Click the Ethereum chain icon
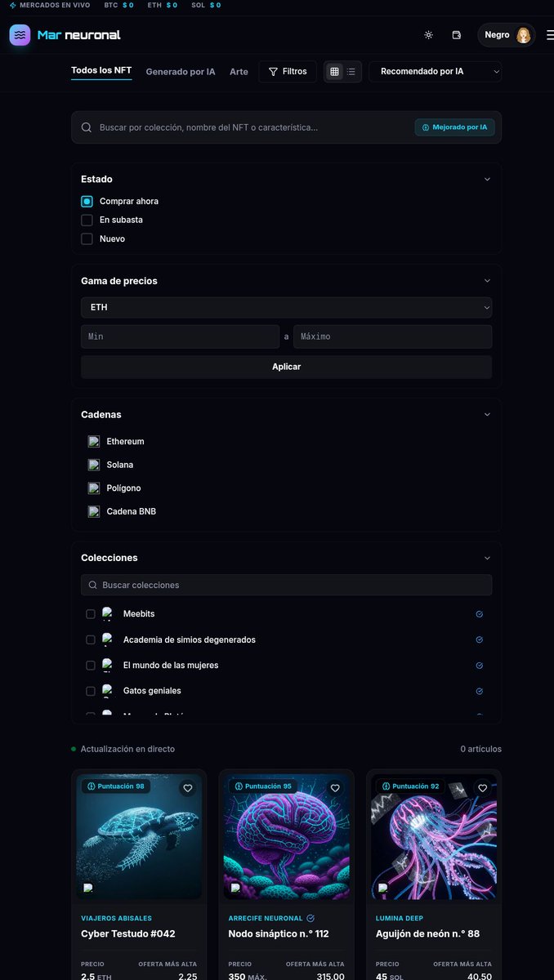Image resolution: width=554 pixels, height=980 pixels. pyautogui.click(x=94, y=441)
